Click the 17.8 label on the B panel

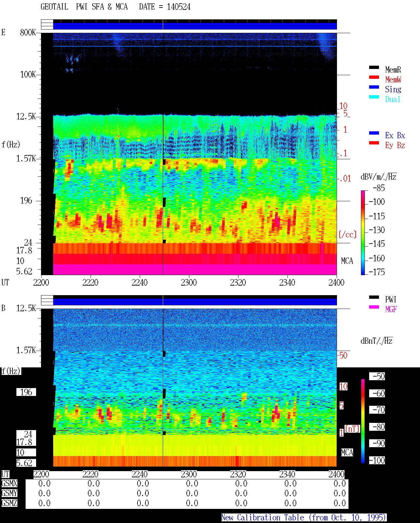(24, 442)
